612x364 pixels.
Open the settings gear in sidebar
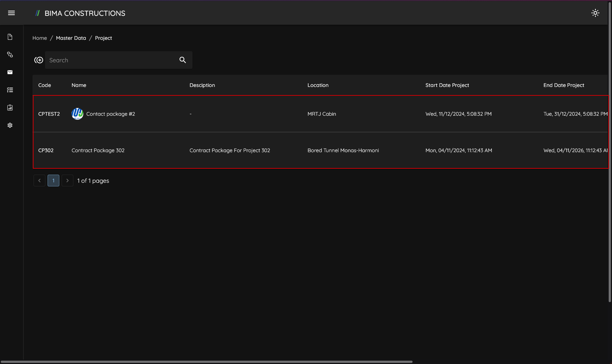coord(10,125)
